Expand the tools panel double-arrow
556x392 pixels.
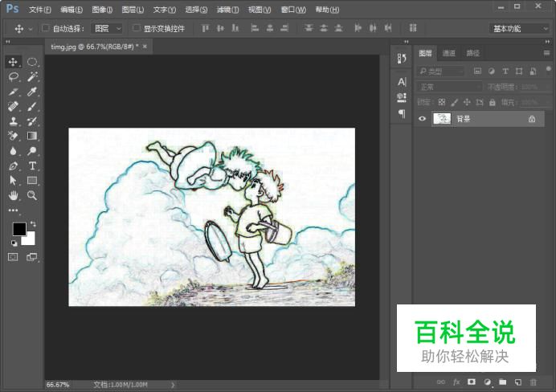click(x=8, y=42)
